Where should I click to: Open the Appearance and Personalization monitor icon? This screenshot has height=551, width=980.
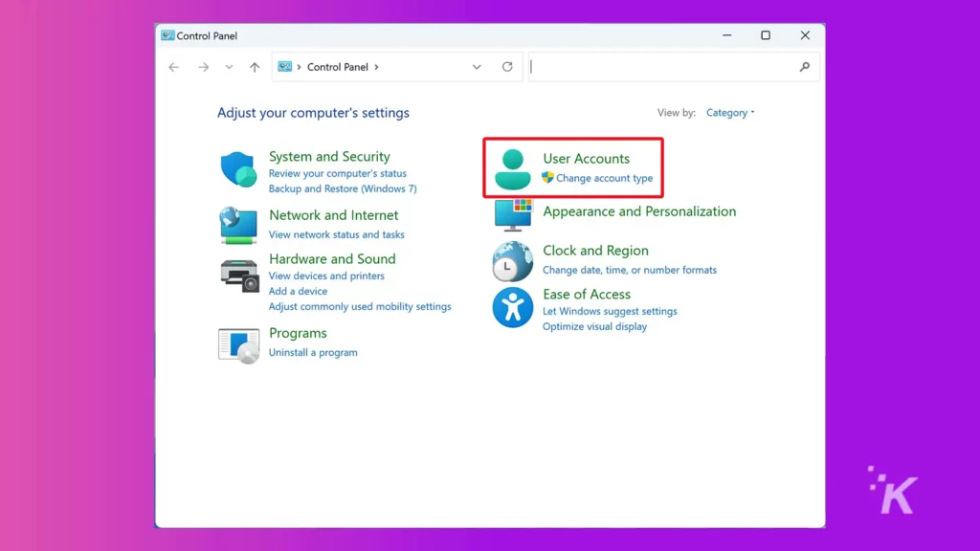(513, 214)
